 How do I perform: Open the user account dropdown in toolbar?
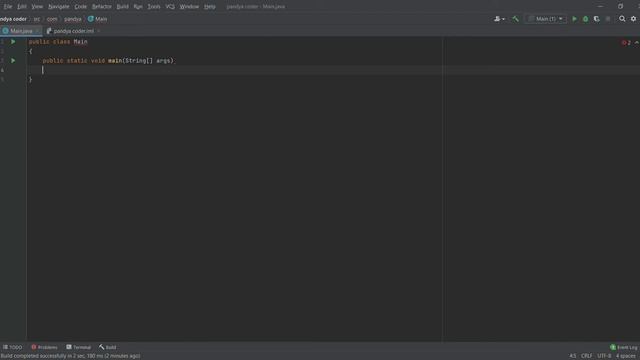click(499, 19)
